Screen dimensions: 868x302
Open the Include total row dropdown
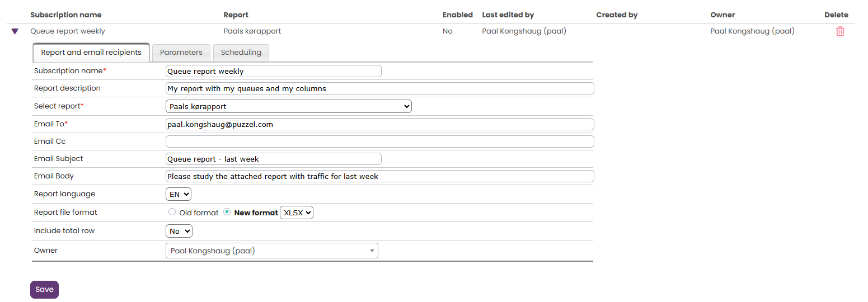click(x=179, y=231)
